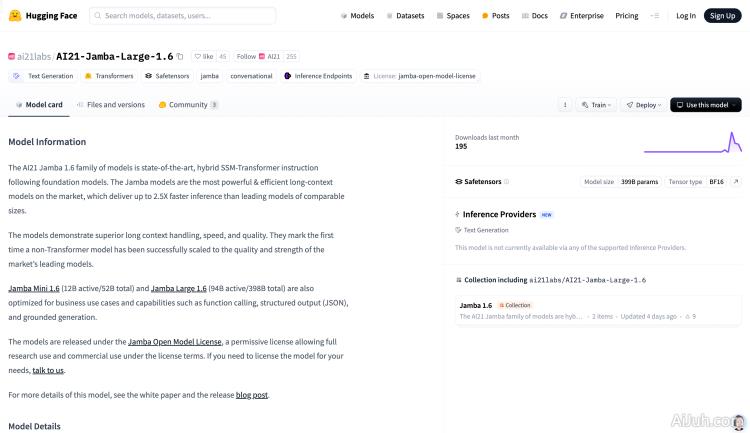Click the Sign Up button

[x=720, y=16]
